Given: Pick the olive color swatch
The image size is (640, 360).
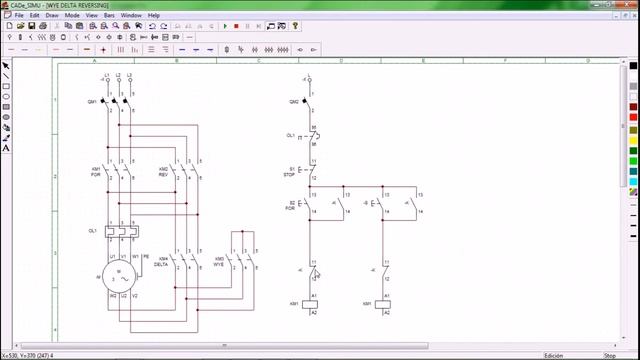Looking at the screenshot, I should pyautogui.click(x=633, y=131).
